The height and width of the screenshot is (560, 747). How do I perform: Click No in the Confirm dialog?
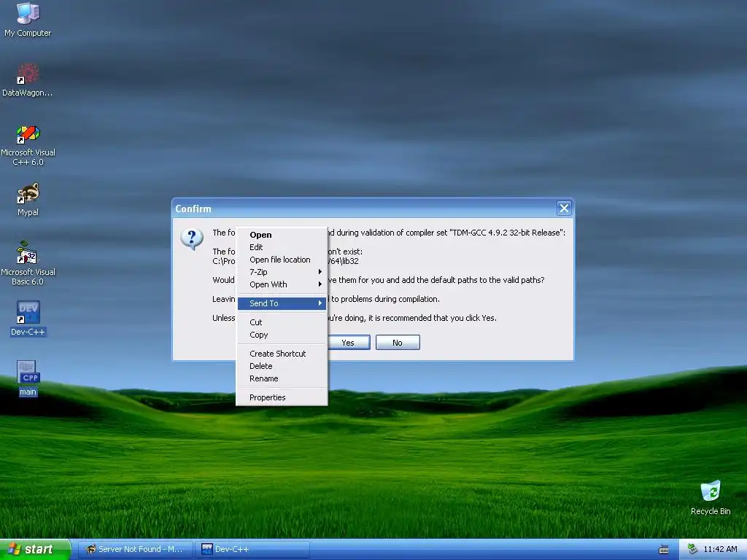pos(398,343)
